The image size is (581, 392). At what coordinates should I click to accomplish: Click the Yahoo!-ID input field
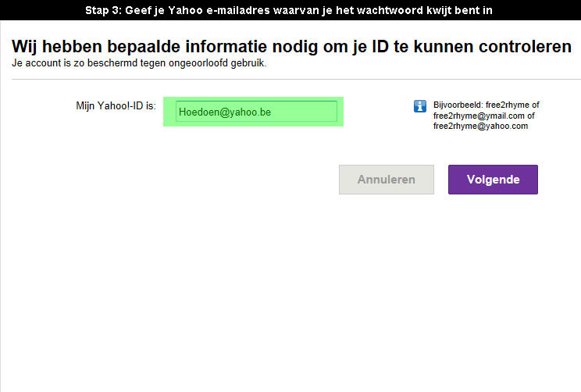pos(256,112)
